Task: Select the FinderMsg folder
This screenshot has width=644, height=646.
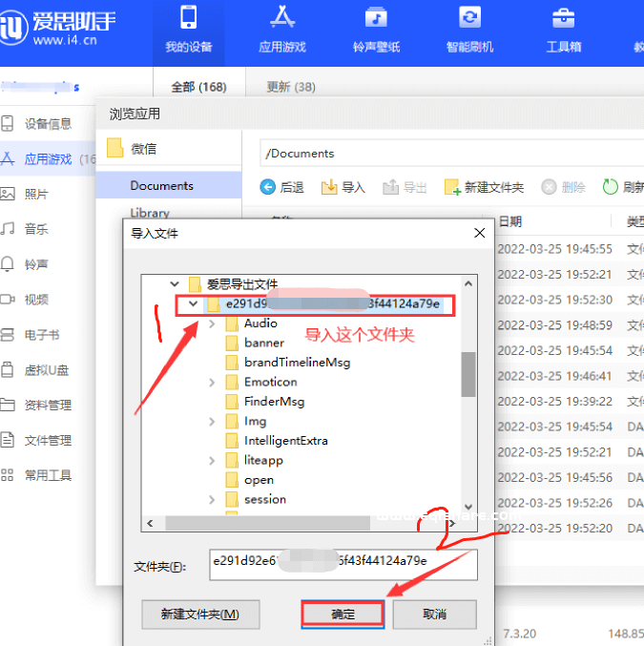Action: coord(273,402)
